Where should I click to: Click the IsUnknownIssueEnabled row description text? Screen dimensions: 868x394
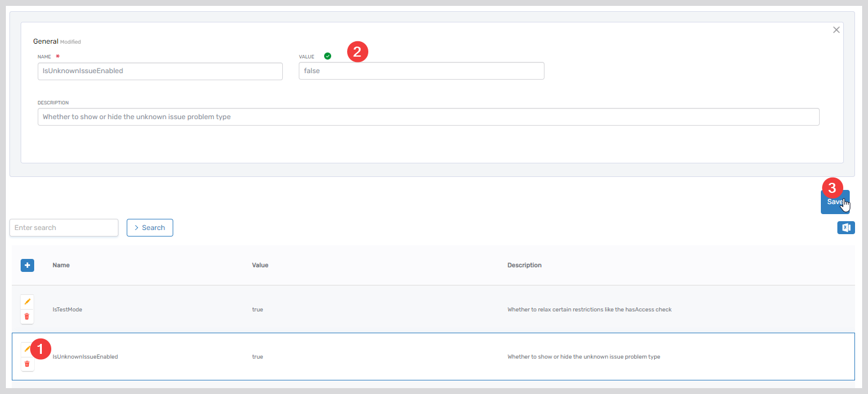[583, 357]
